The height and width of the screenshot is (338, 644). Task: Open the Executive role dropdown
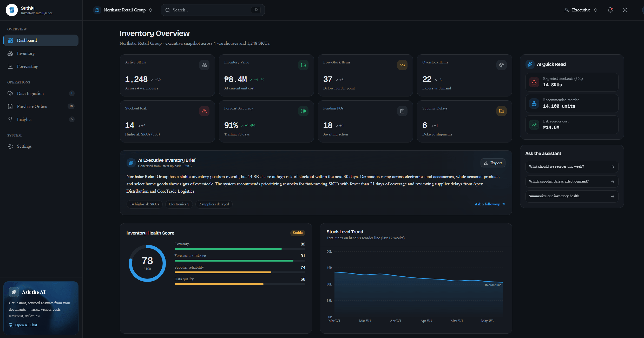point(581,10)
